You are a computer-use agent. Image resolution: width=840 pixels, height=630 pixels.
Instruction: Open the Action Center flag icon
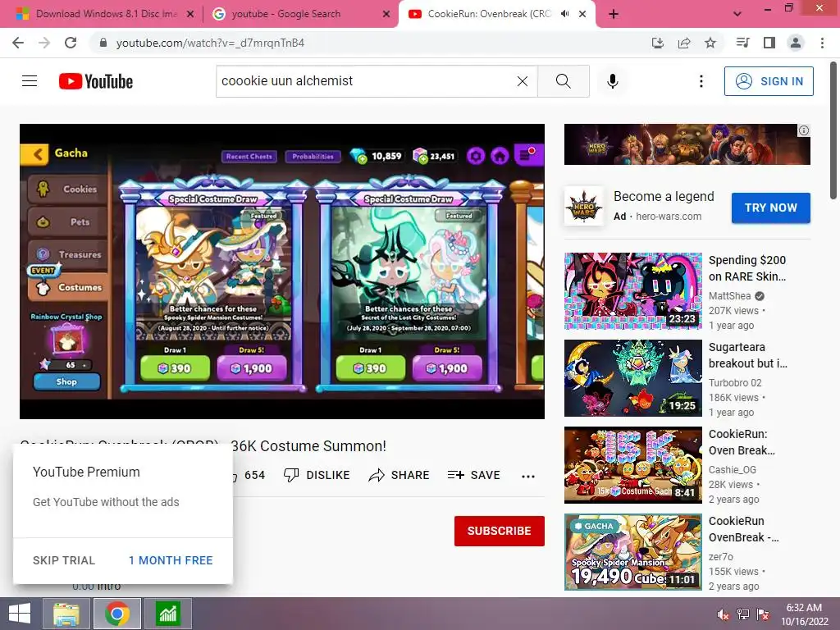click(762, 614)
